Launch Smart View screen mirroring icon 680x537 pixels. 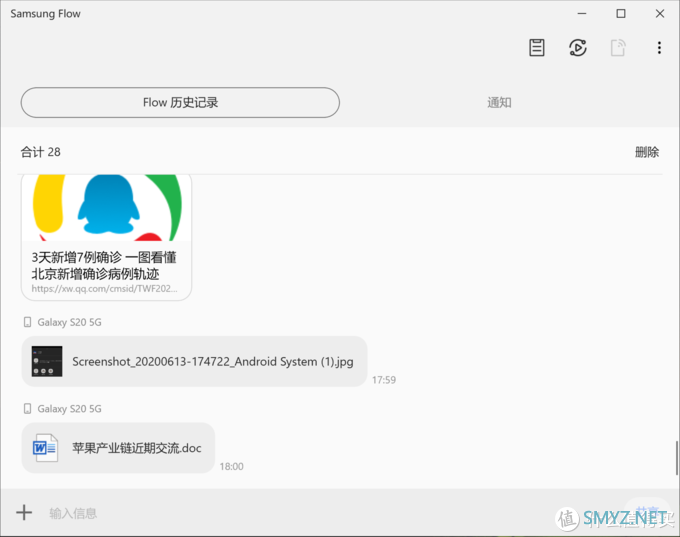coord(578,48)
